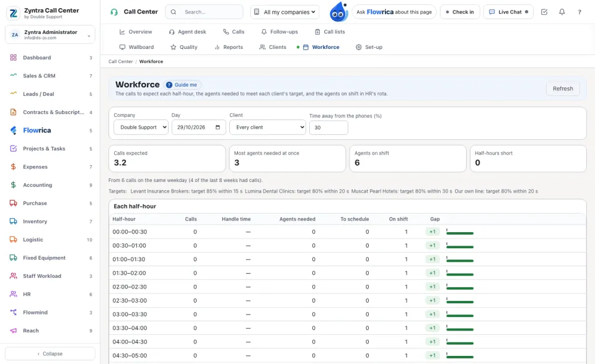Open Inventory truck icon
This screenshot has width=595, height=364.
click(x=13, y=222)
